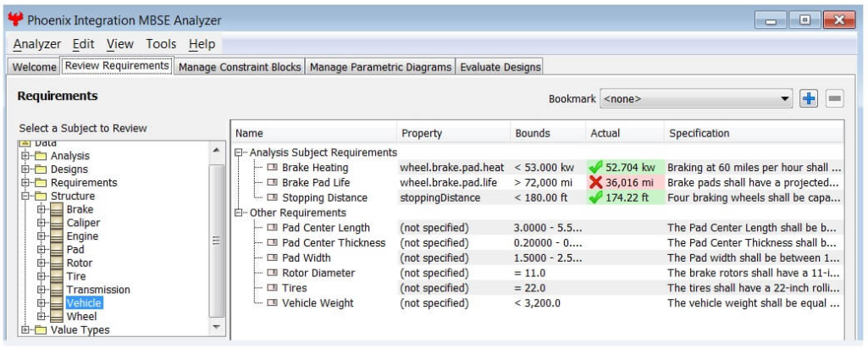Switch to Manage Constraint Blocks tab
Image resolution: width=868 pixels, height=360 pixels.
tap(240, 67)
